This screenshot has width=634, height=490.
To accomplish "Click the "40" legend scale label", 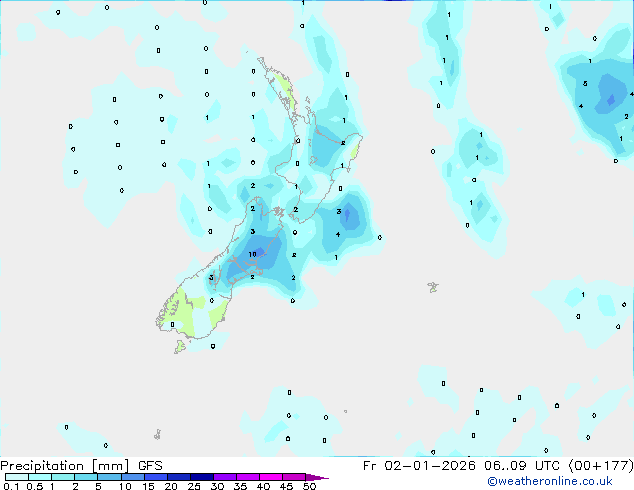I will (x=263, y=486).
